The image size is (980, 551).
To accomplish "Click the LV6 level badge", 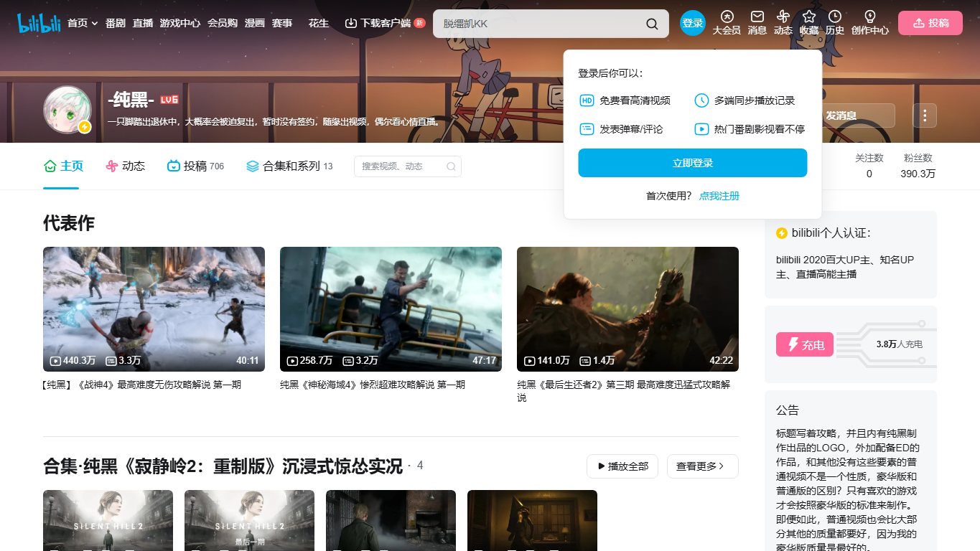I will (x=169, y=99).
